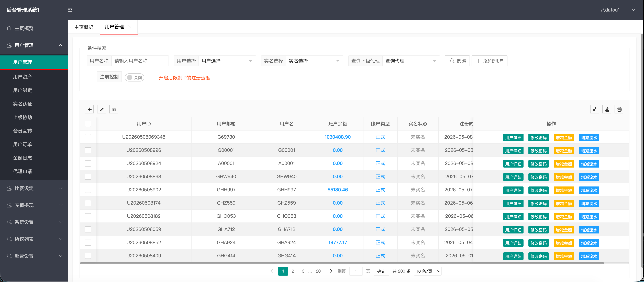Click the icon beside 充值提现
The height and width of the screenshot is (282, 644).
pyautogui.click(x=9, y=205)
